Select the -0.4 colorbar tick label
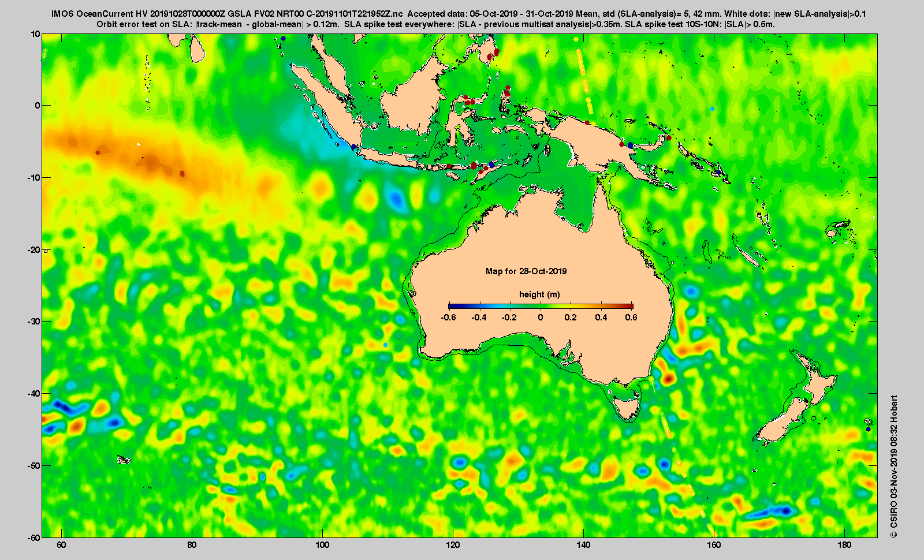924x560 pixels. pos(479,318)
